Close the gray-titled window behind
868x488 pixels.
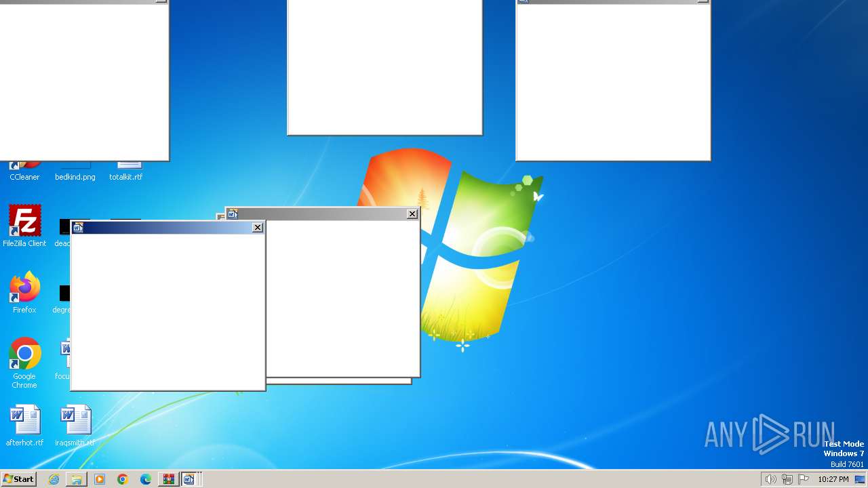pyautogui.click(x=412, y=214)
